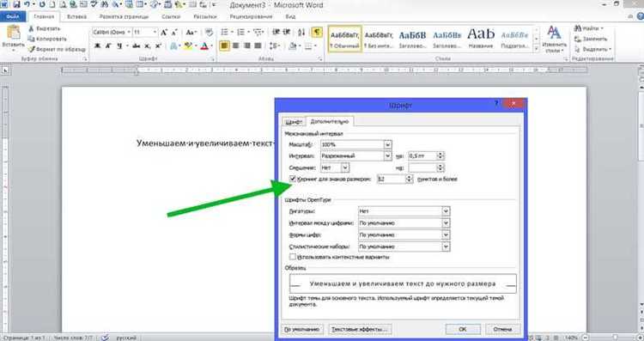Open the Scale 100% dropdown

[387, 144]
